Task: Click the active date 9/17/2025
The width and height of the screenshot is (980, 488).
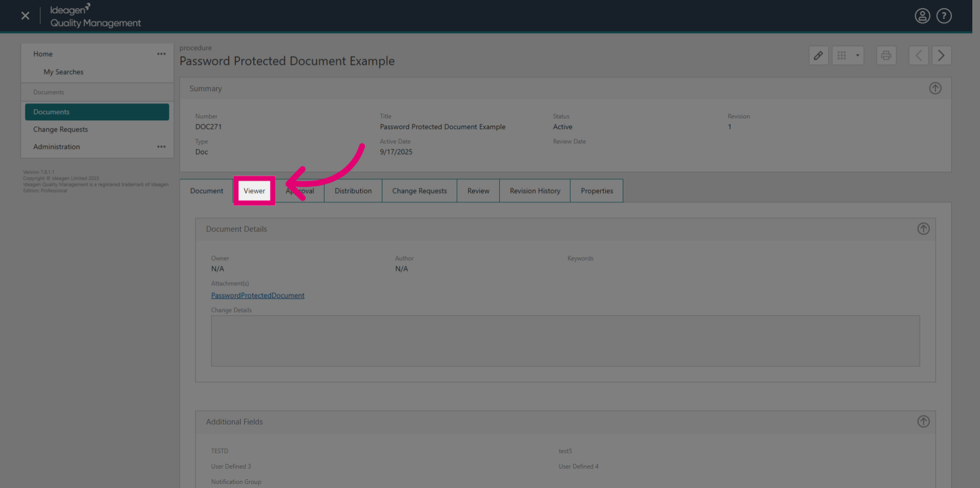Action: click(x=396, y=152)
